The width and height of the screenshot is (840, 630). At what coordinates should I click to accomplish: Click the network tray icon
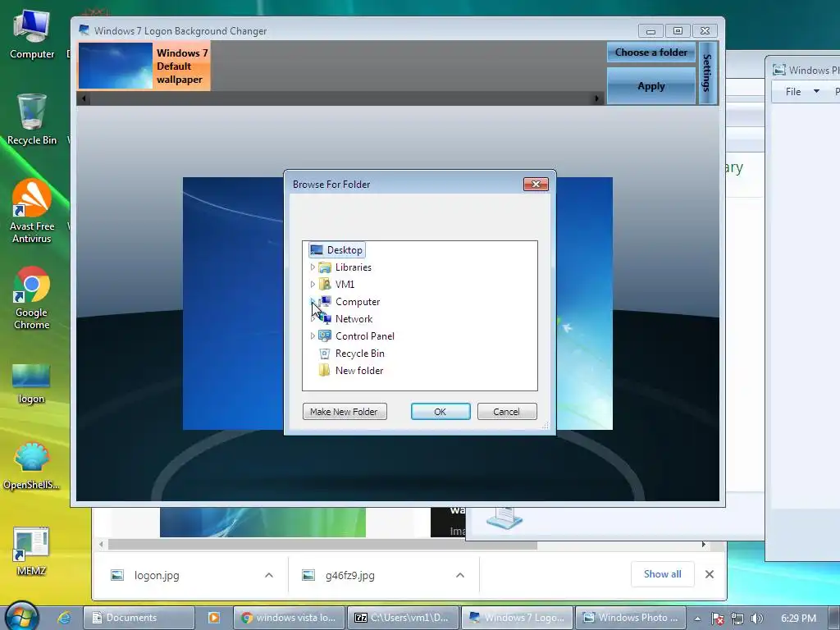tap(737, 619)
